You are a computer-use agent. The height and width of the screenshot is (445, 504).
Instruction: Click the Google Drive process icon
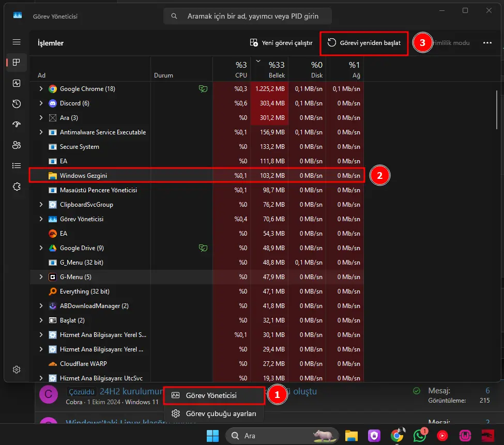click(x=52, y=248)
